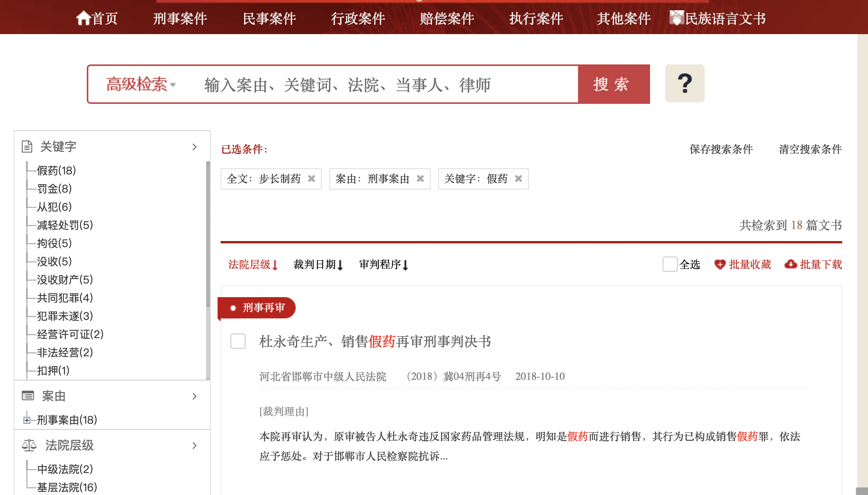Select keyword 犯罪未遂(3)
Screen dimensions: 868x495
[65, 316]
